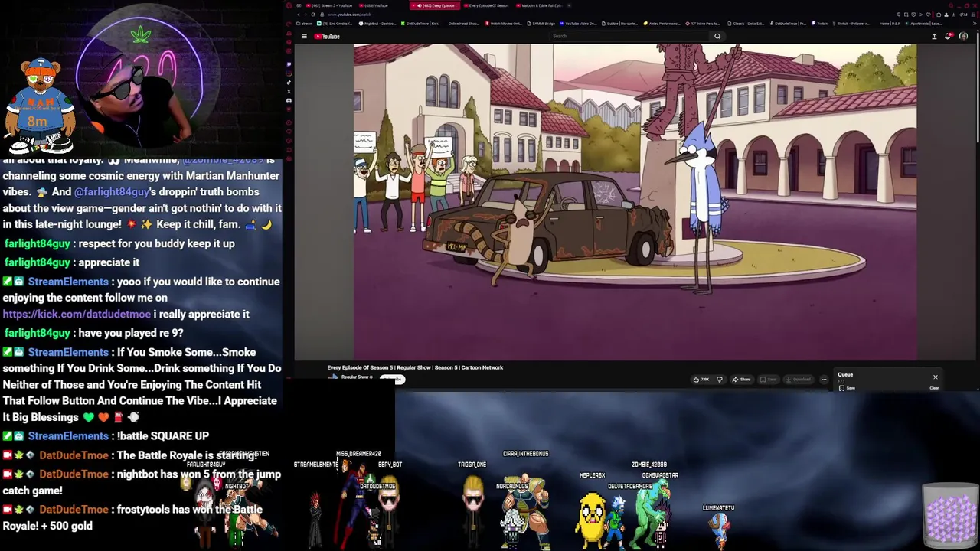Open the 'Twitch' bookmark in the bar
Image resolution: width=980 pixels, height=551 pixels.
[820, 24]
